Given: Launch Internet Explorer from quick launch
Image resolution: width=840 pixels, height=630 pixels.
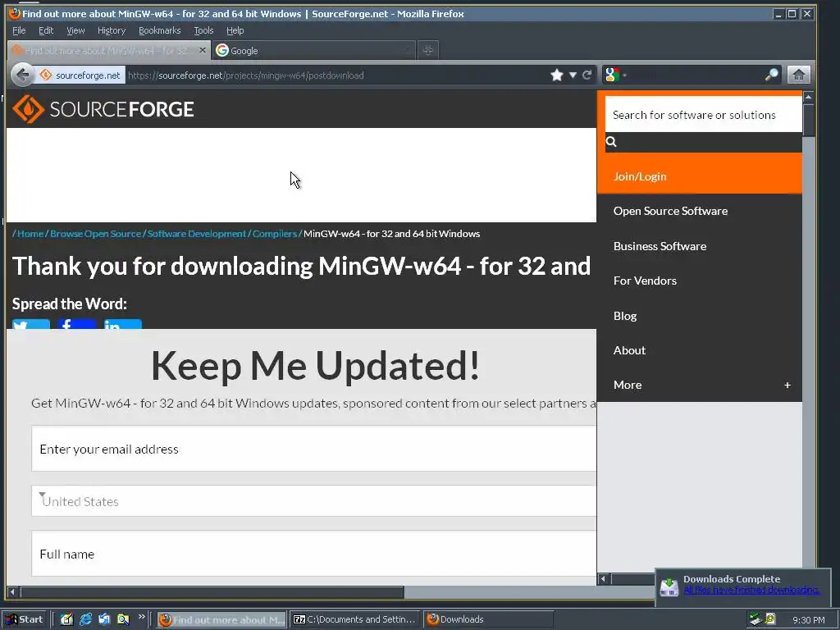Looking at the screenshot, I should 85,619.
